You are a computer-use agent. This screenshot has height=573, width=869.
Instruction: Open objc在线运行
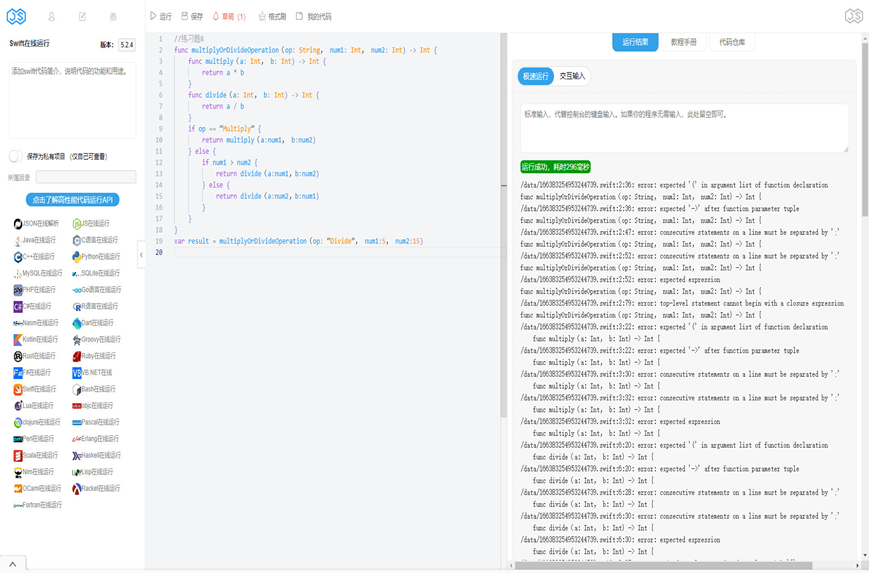tap(93, 406)
